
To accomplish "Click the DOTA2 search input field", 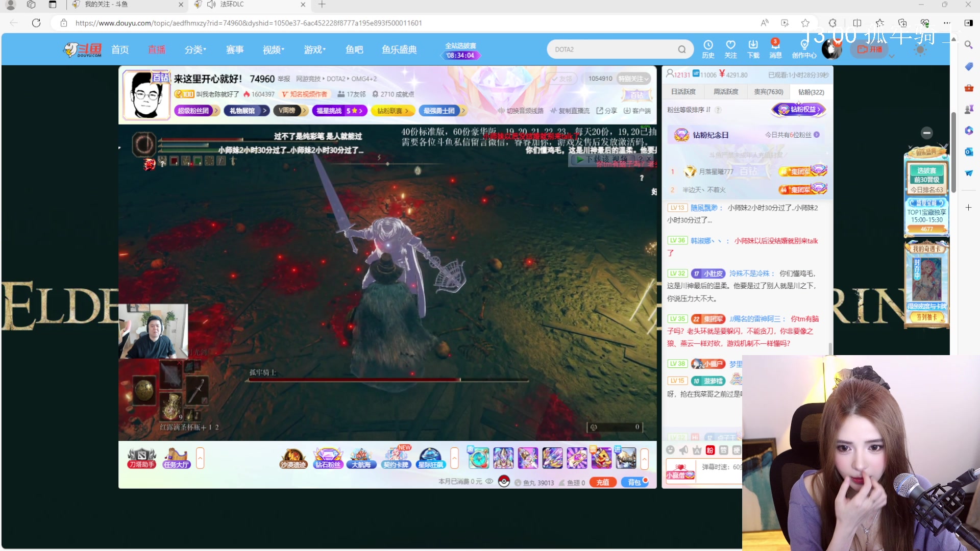I will coord(612,49).
